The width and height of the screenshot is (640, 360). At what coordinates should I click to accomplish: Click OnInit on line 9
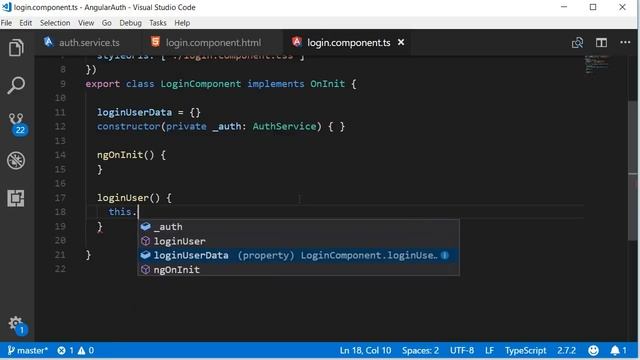point(327,84)
